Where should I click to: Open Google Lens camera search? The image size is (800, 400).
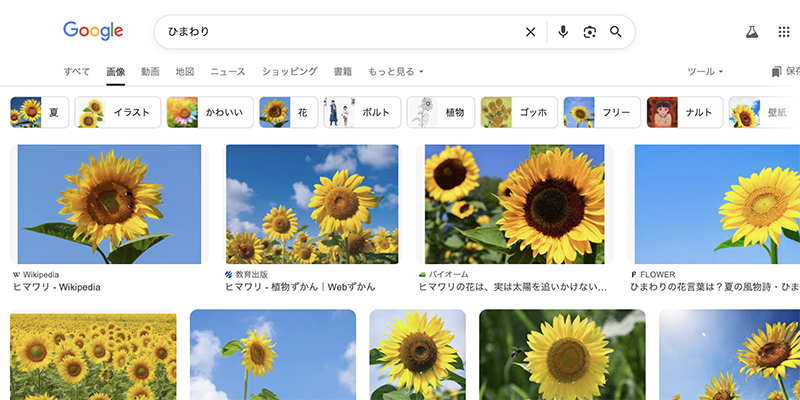coord(589,32)
